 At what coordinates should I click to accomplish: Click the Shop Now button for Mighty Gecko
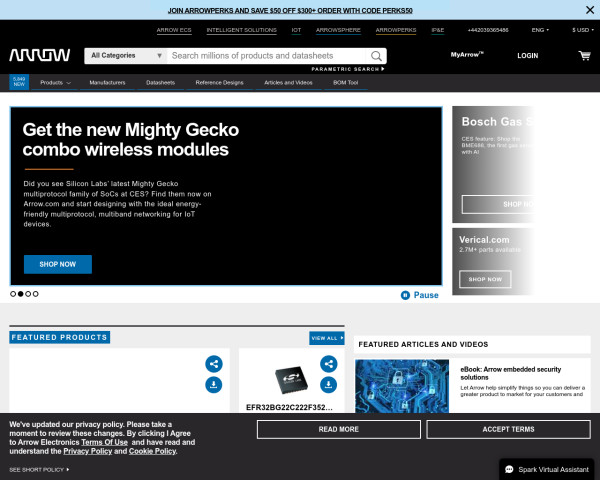(x=57, y=264)
